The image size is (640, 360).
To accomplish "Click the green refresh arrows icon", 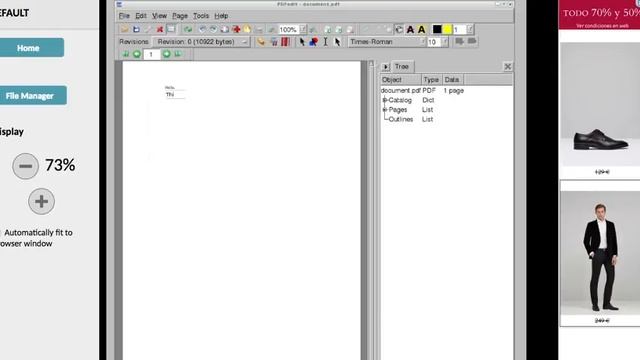I will click(x=188, y=29).
